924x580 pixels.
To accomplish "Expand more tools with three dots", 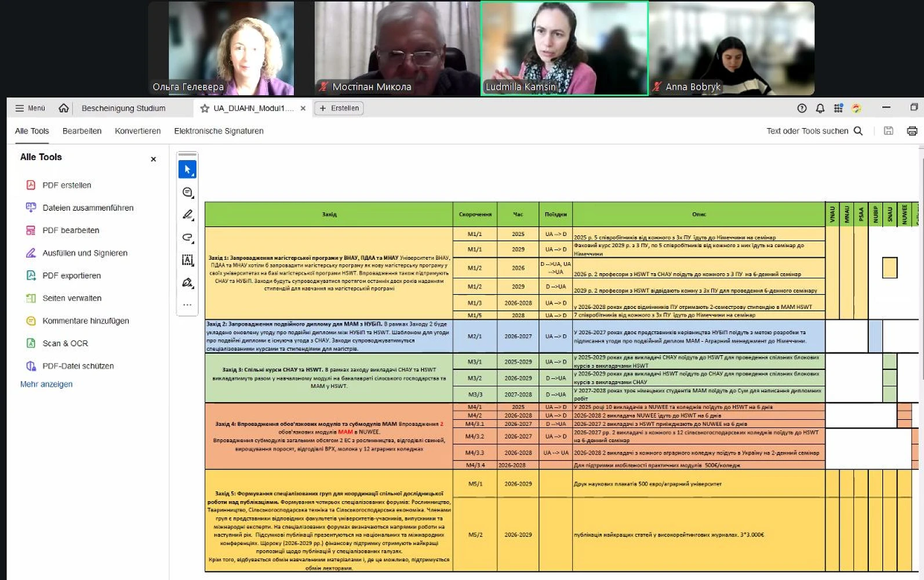I will 187,304.
